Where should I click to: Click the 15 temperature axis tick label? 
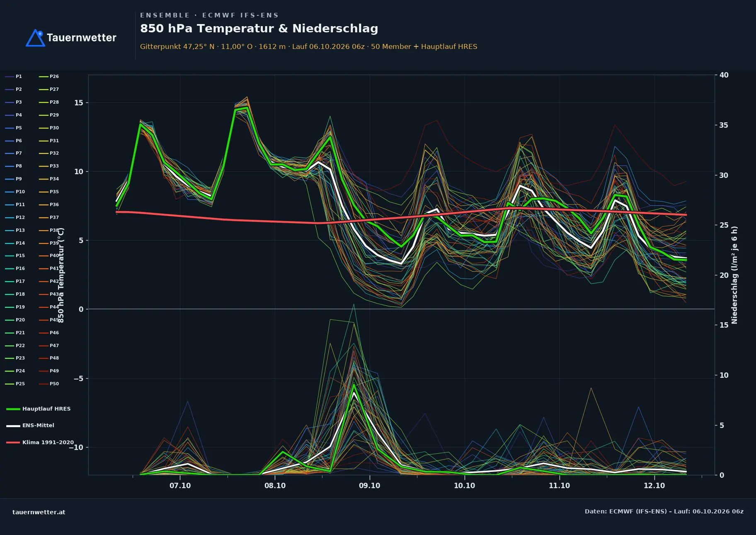point(78,103)
